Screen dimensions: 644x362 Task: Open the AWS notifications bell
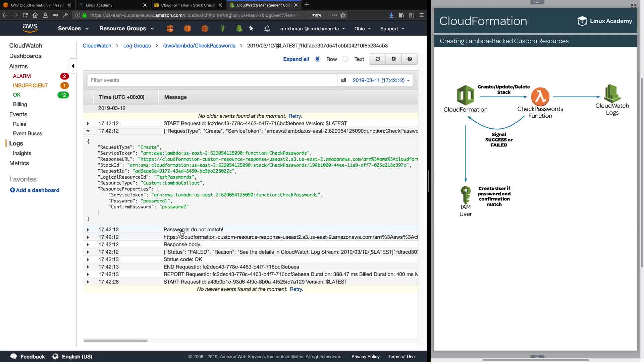pyautogui.click(x=267, y=28)
